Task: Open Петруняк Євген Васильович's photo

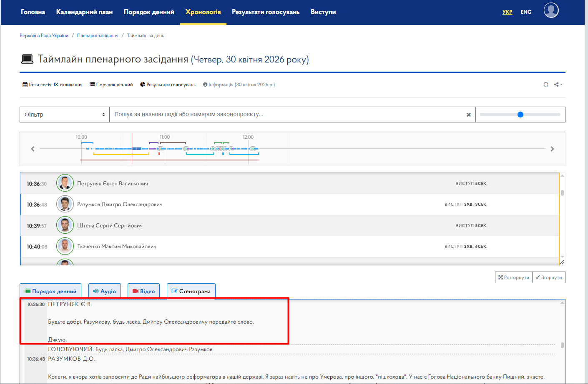Action: coord(65,183)
